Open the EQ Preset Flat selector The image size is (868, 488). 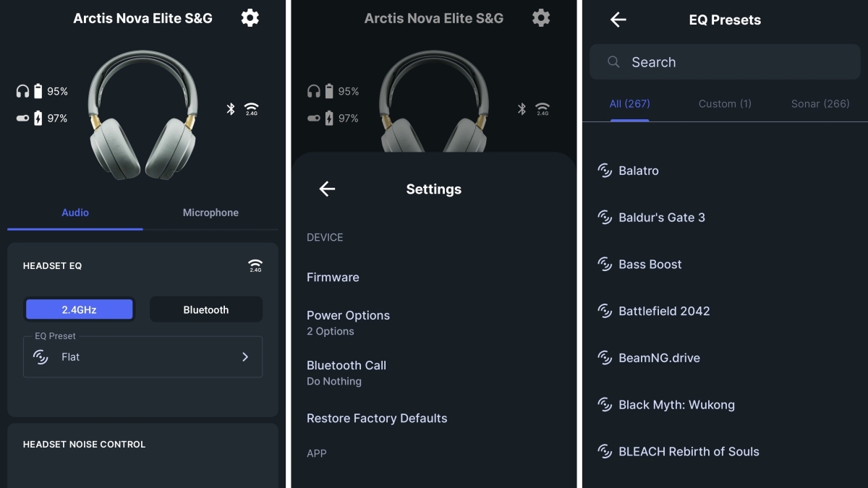point(142,356)
